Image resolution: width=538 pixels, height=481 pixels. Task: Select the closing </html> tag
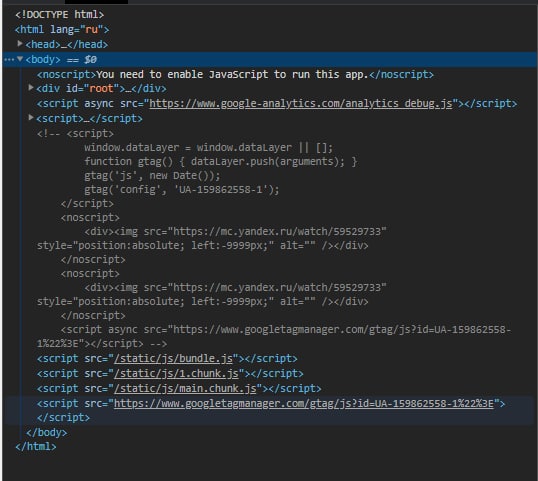pos(36,446)
